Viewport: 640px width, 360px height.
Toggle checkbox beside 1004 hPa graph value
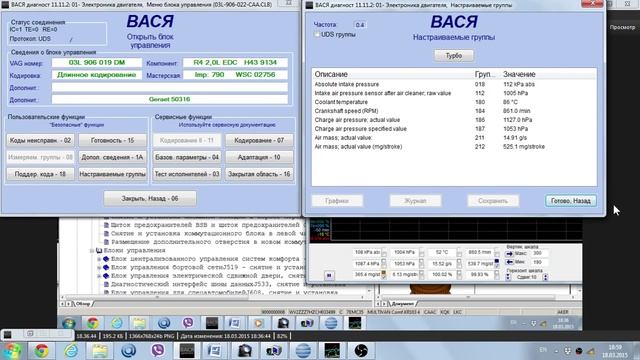pyautogui.click(x=422, y=253)
